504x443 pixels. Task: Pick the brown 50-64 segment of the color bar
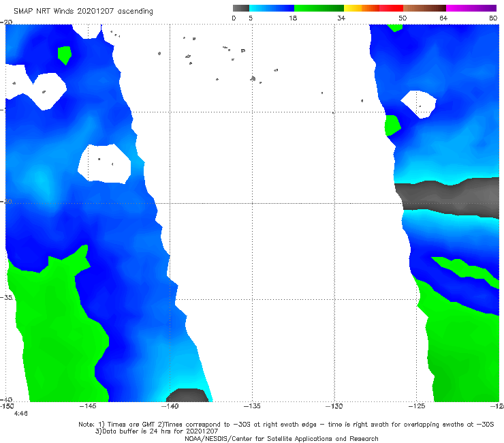pyautogui.click(x=424, y=8)
